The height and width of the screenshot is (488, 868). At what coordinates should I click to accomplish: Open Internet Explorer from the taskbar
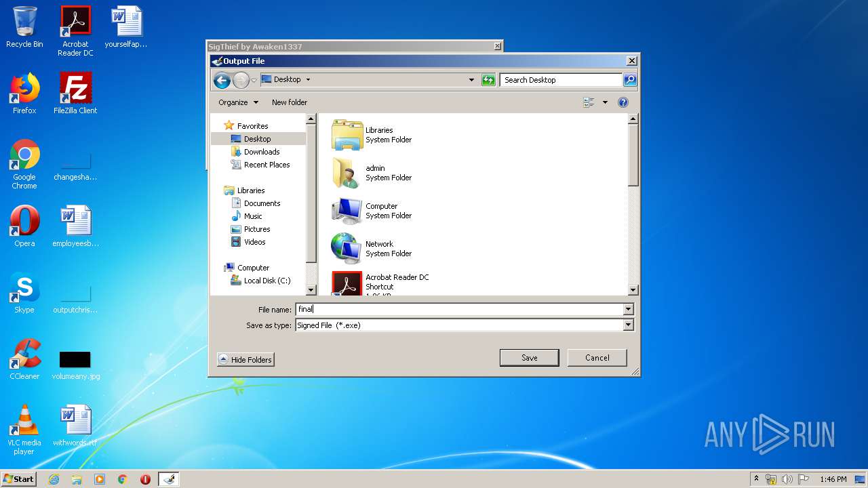coord(54,479)
